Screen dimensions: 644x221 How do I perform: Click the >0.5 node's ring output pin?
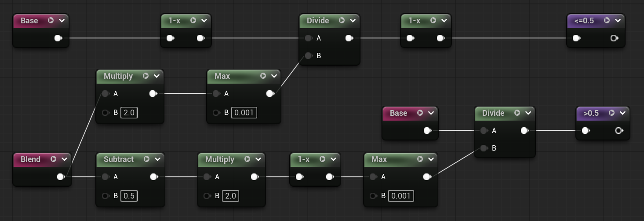click(619, 131)
